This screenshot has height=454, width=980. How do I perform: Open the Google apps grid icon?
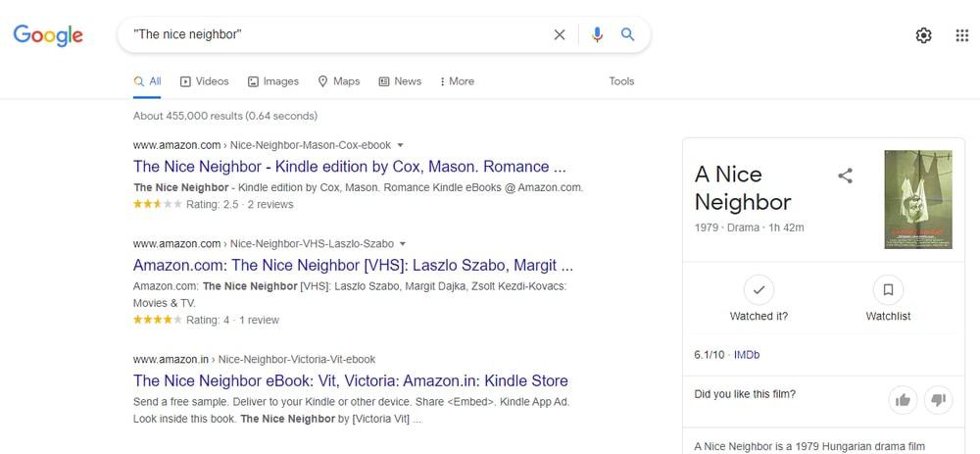click(962, 35)
